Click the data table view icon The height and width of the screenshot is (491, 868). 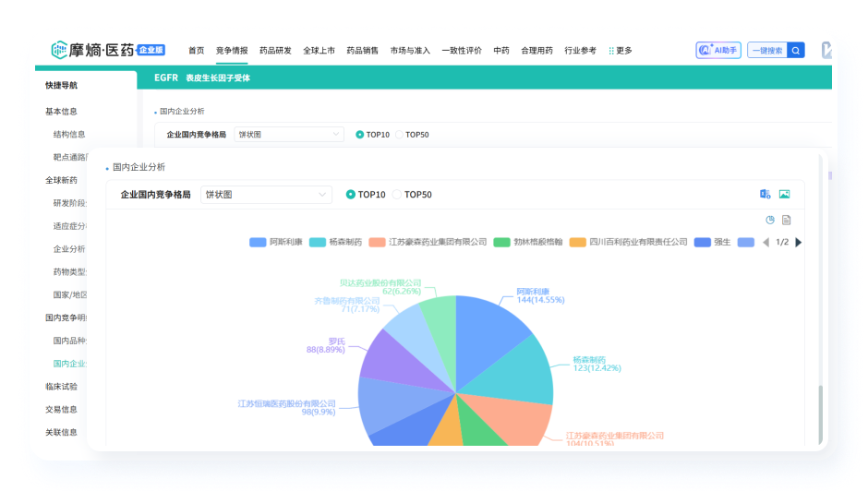pos(786,220)
